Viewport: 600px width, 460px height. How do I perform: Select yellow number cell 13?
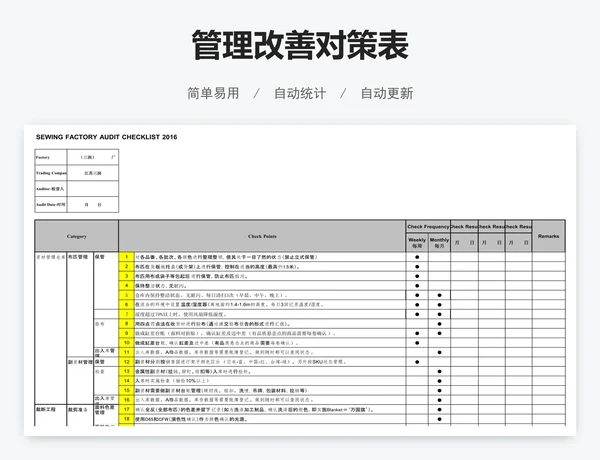pyautogui.click(x=127, y=371)
